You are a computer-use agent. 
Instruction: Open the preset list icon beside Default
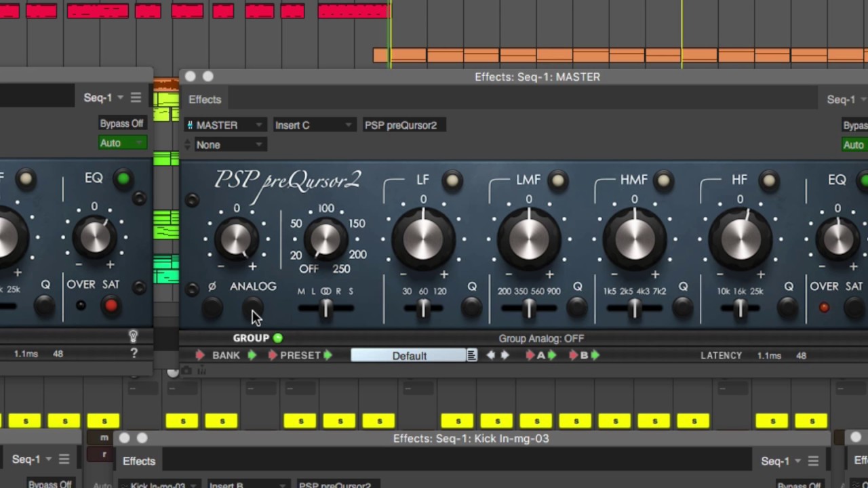[472, 355]
